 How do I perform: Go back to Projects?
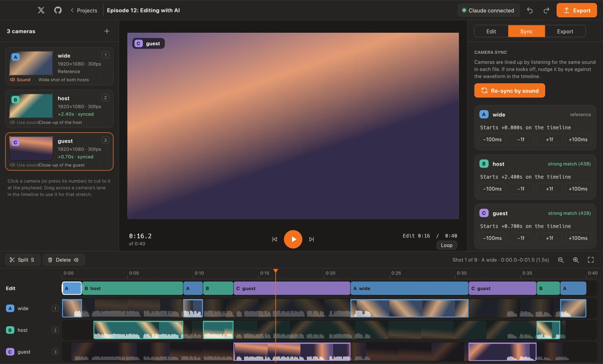pos(84,10)
